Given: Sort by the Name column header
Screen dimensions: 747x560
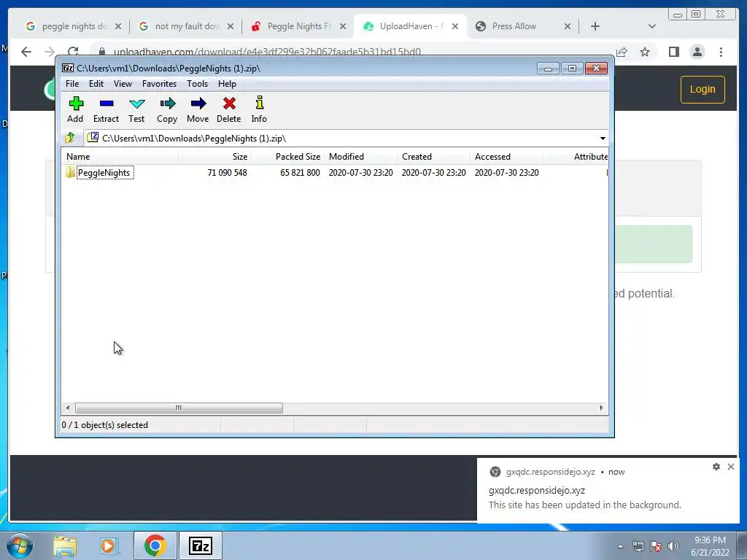Looking at the screenshot, I should pos(120,157).
